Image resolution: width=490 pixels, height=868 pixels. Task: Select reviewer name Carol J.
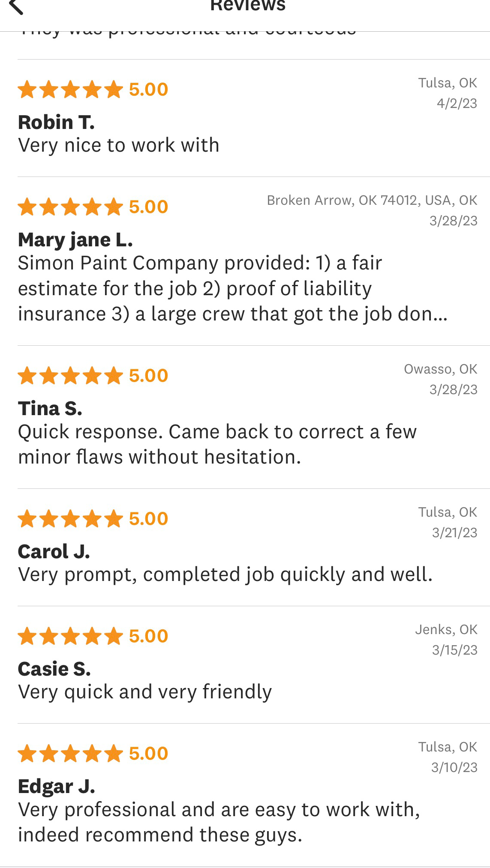coord(54,552)
